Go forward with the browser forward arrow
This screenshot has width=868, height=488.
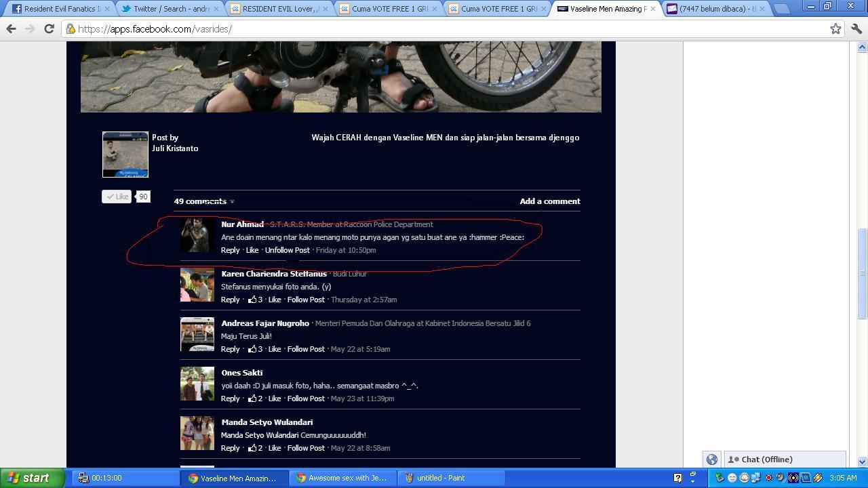30,29
